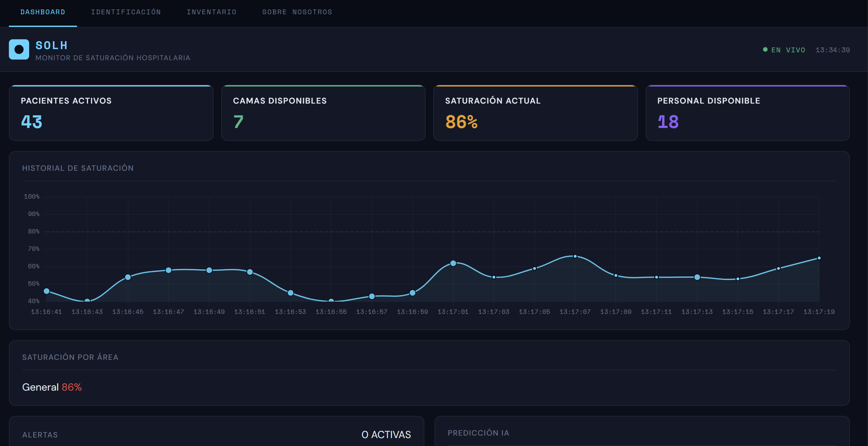868x446 pixels.
Task: Click the green EN VIVO status dot
Action: tap(765, 49)
